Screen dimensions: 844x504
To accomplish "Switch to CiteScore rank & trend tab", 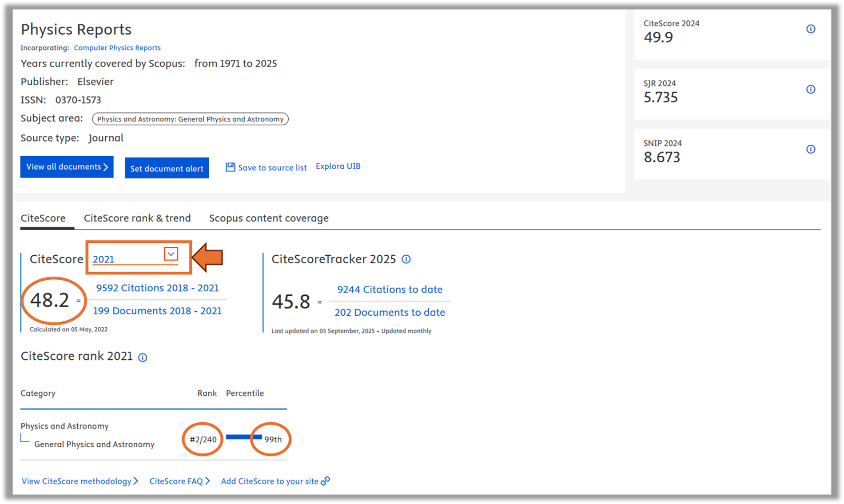I will [x=137, y=218].
